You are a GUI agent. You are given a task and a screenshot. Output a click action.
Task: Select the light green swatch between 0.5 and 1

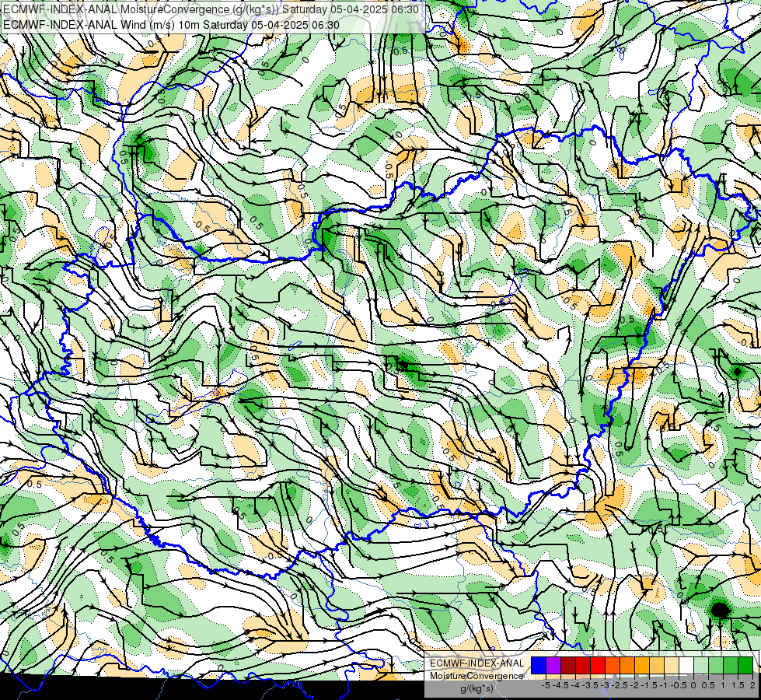[716, 665]
